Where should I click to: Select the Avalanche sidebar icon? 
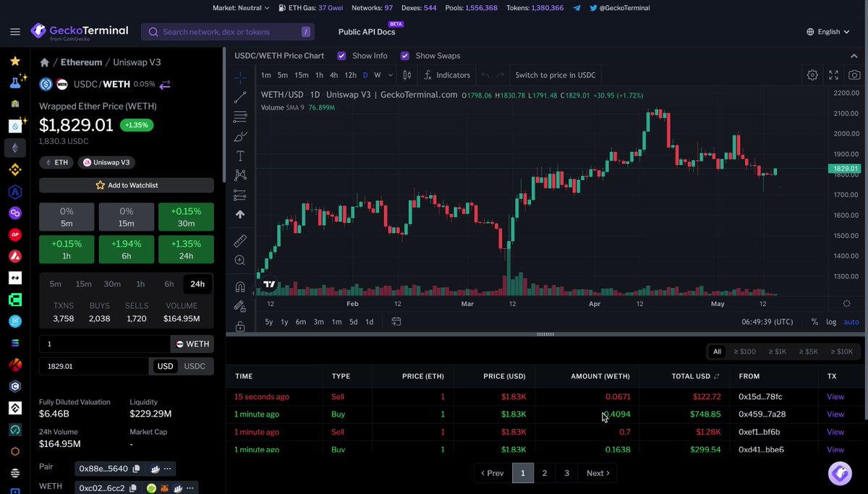[x=15, y=257]
